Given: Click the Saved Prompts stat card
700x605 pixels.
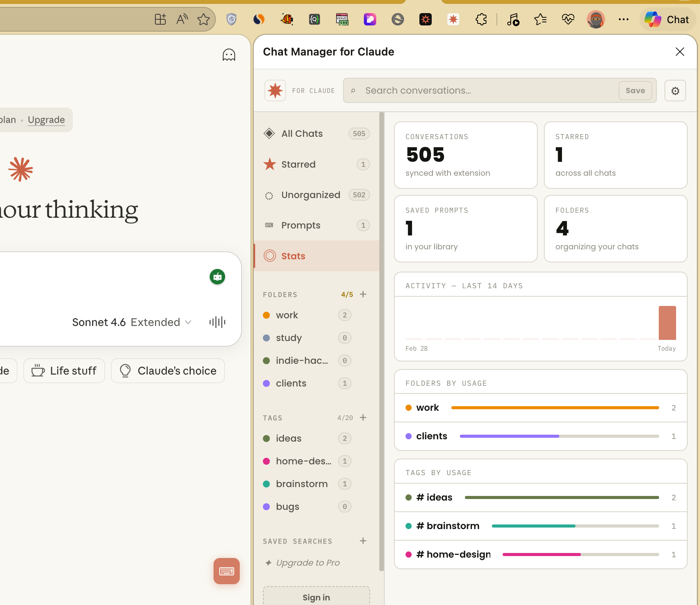Looking at the screenshot, I should [x=466, y=229].
